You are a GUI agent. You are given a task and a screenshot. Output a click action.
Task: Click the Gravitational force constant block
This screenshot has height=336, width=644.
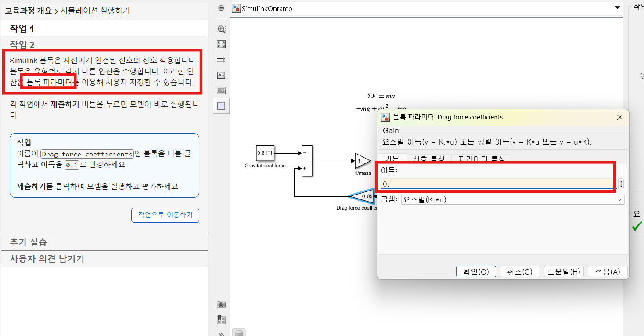[x=265, y=153]
